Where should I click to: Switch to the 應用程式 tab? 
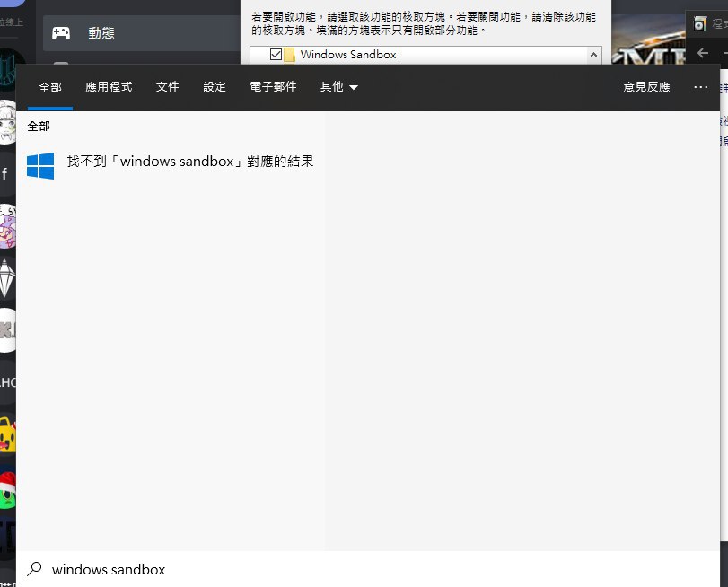(109, 87)
